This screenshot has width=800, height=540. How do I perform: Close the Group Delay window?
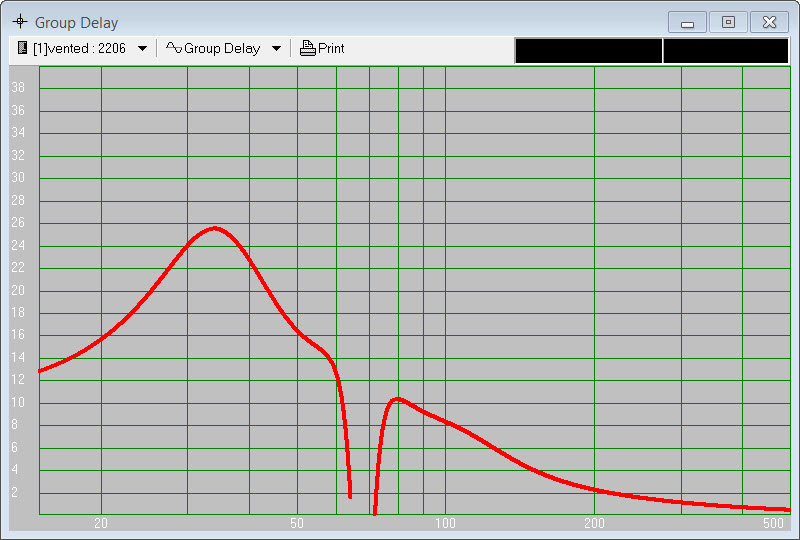coord(769,22)
